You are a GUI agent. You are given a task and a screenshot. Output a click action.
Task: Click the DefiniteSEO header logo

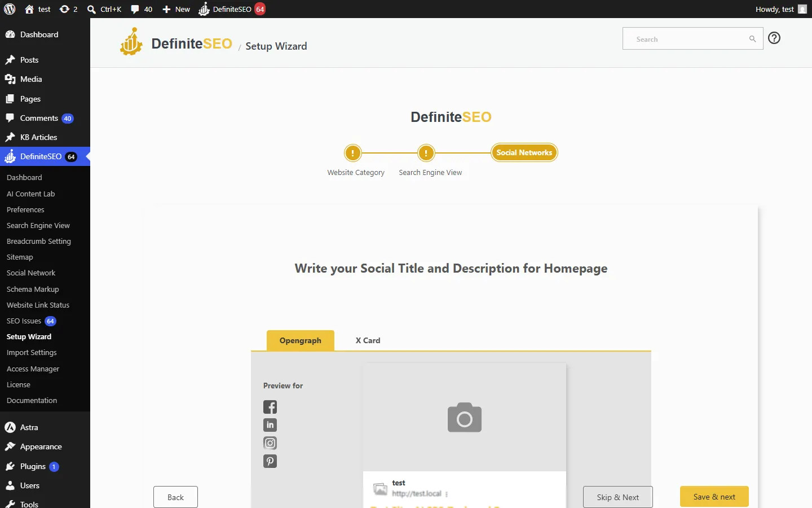(176, 43)
